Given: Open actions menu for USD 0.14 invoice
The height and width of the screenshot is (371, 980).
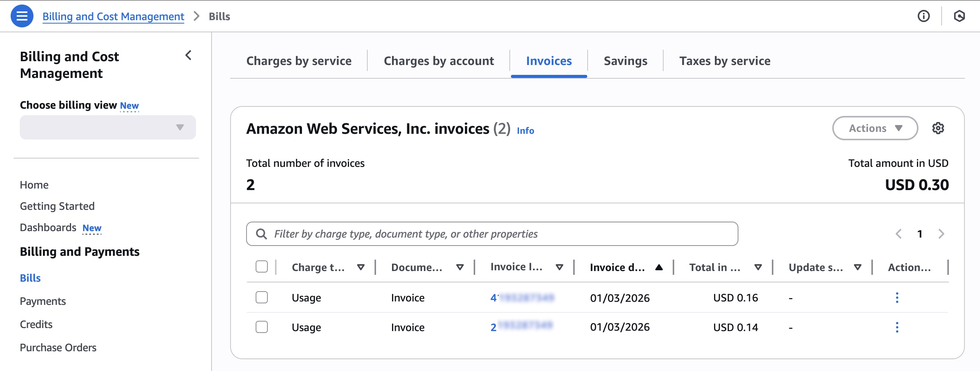Looking at the screenshot, I should [897, 327].
